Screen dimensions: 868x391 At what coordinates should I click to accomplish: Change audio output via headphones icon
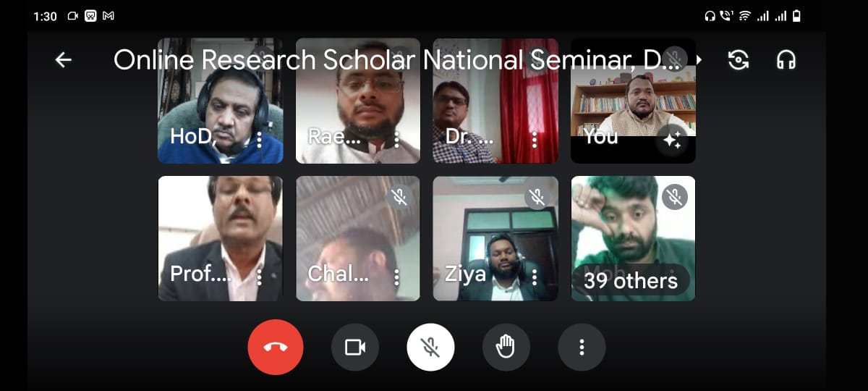pyautogui.click(x=786, y=60)
